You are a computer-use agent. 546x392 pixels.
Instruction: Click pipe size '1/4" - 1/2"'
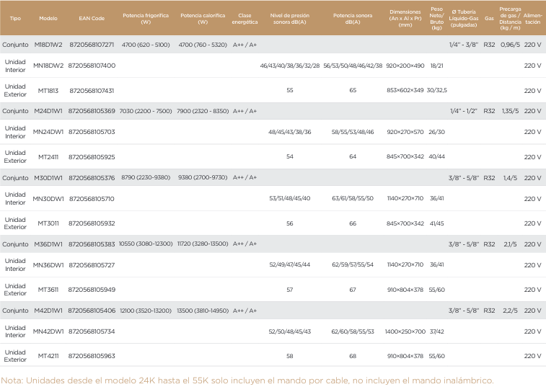click(464, 111)
